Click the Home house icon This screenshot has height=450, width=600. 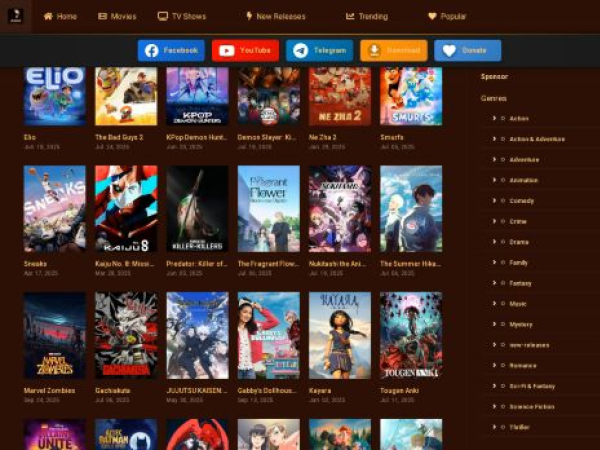tap(48, 17)
